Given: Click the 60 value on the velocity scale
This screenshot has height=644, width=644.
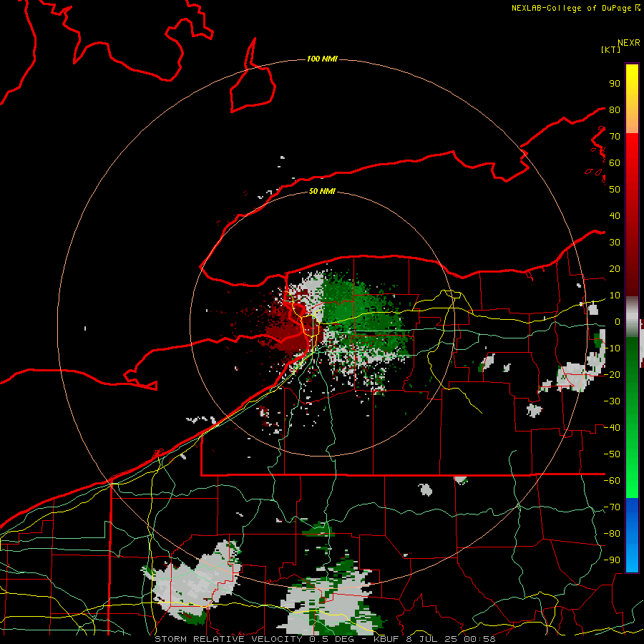Looking at the screenshot, I should coord(615,162).
